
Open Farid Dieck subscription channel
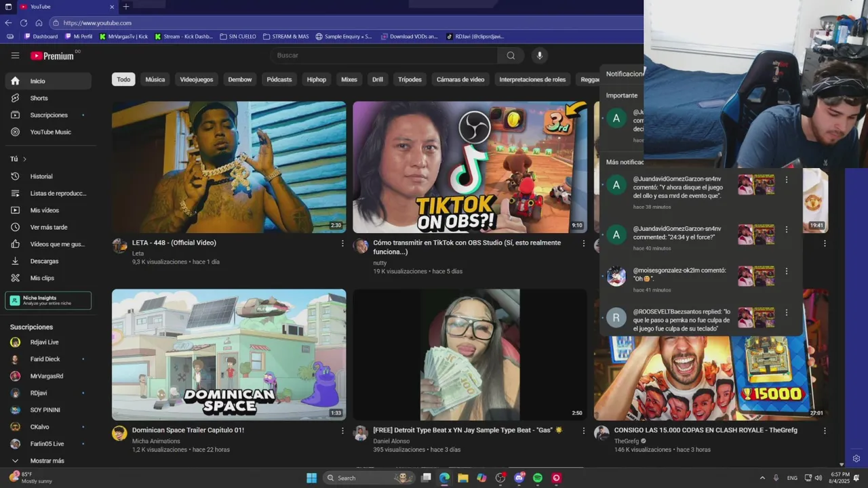click(x=47, y=359)
